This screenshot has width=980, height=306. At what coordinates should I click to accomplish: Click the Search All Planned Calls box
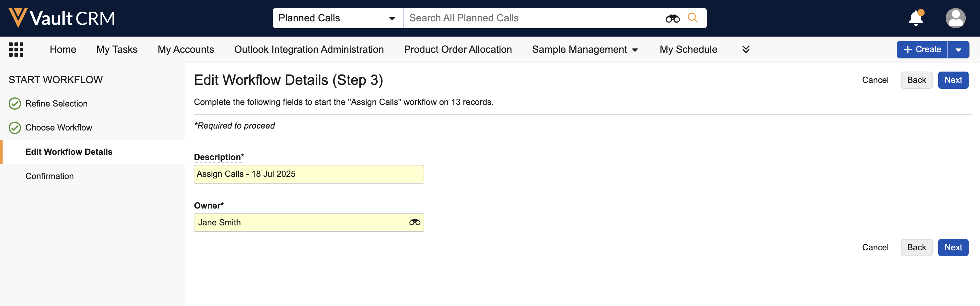532,18
